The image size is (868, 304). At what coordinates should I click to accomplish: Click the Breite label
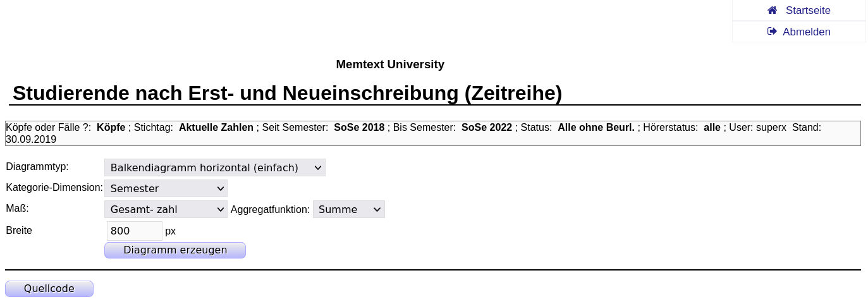19,230
